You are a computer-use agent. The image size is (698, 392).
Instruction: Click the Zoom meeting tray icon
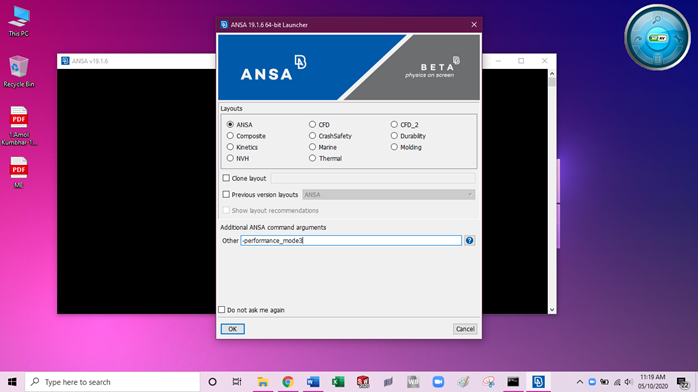click(x=592, y=382)
